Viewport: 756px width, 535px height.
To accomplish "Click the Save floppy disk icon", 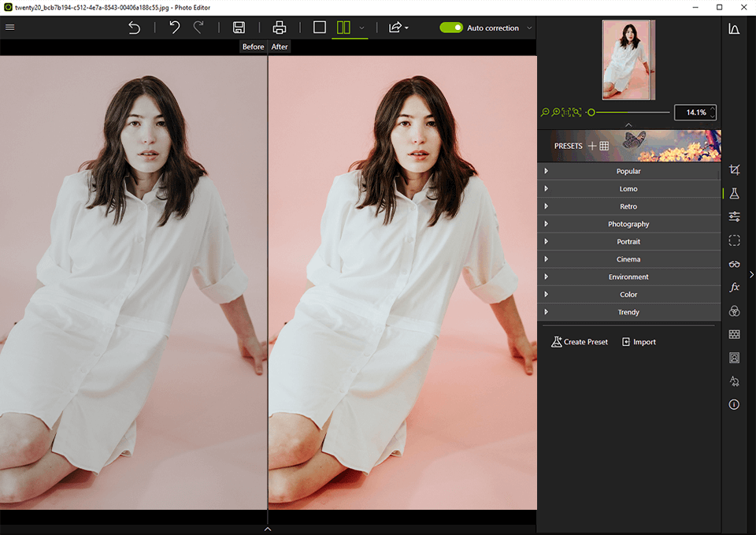I will pos(239,28).
